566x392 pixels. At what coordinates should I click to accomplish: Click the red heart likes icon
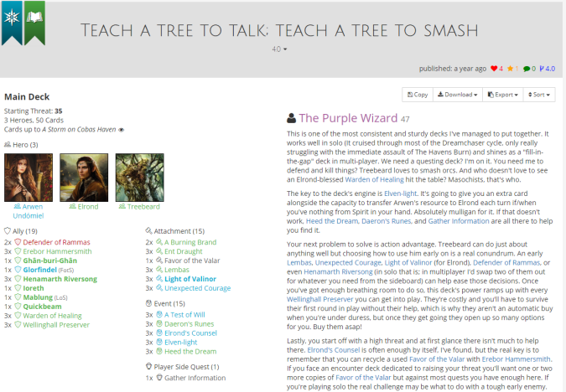[494, 69]
